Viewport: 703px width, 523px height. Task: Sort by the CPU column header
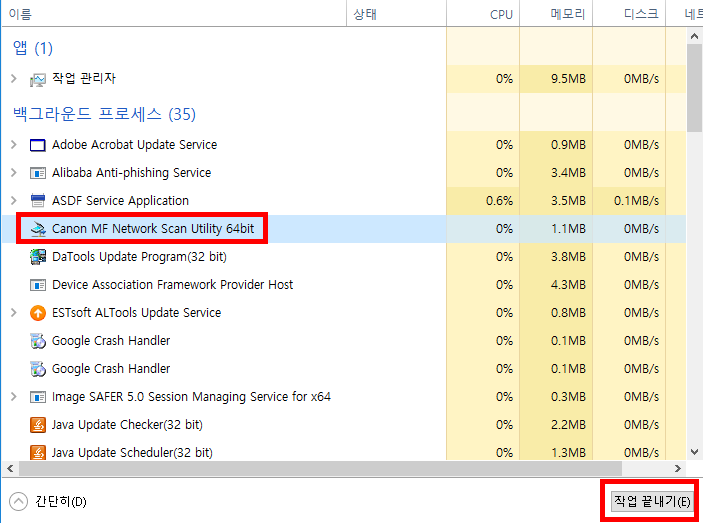[x=483, y=14]
